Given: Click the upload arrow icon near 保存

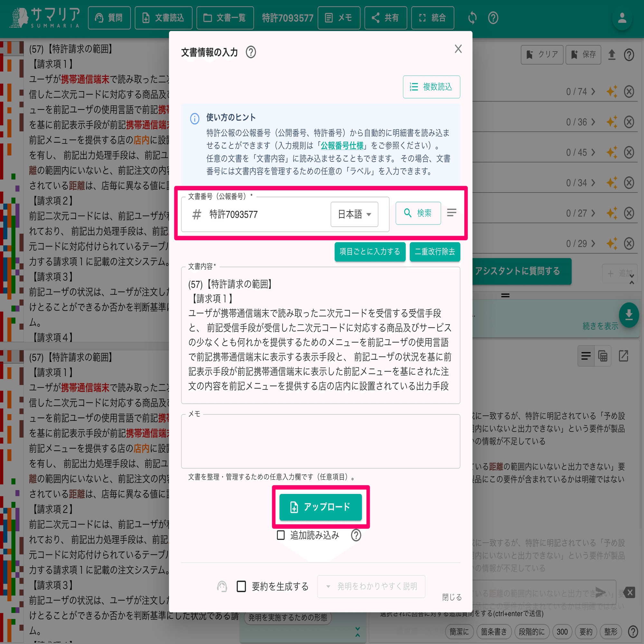Looking at the screenshot, I should 611,54.
